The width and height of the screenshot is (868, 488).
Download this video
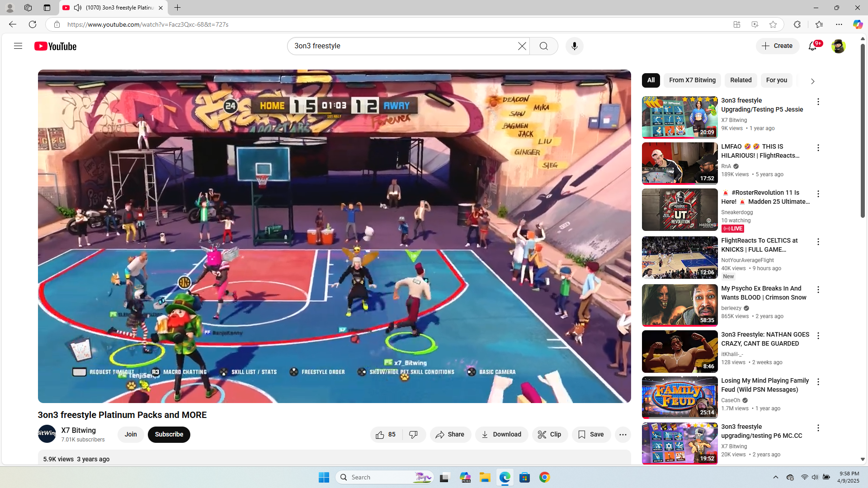coord(501,434)
